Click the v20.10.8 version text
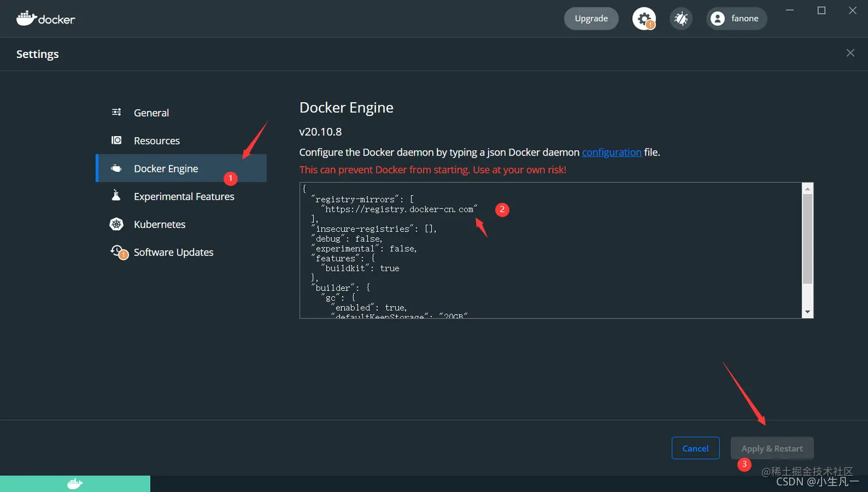Image resolution: width=868 pixels, height=492 pixels. pyautogui.click(x=320, y=131)
